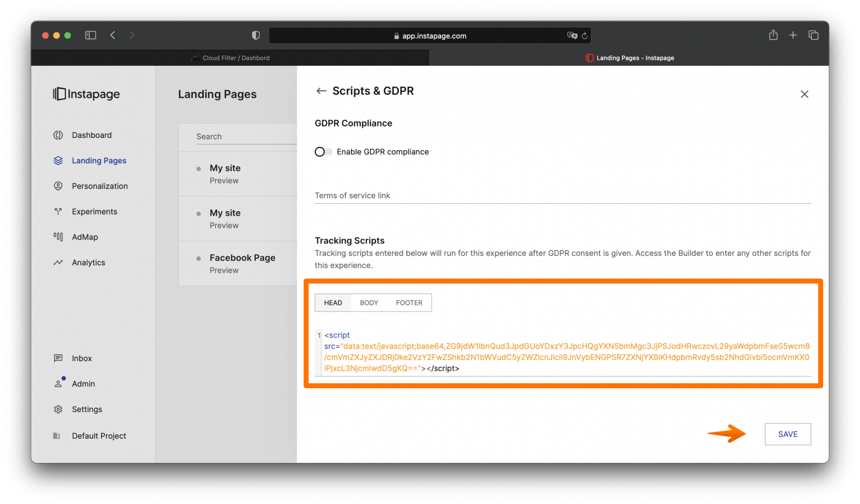Click the SAVE button

coord(788,434)
